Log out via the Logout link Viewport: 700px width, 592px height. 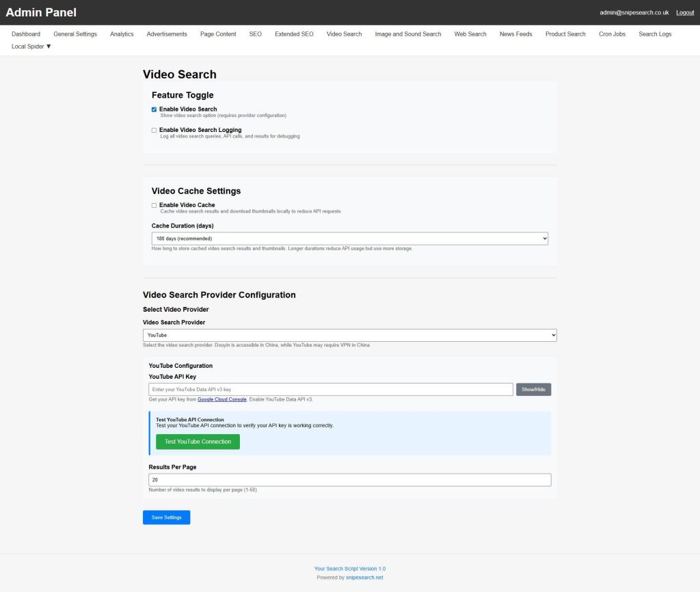click(x=685, y=12)
